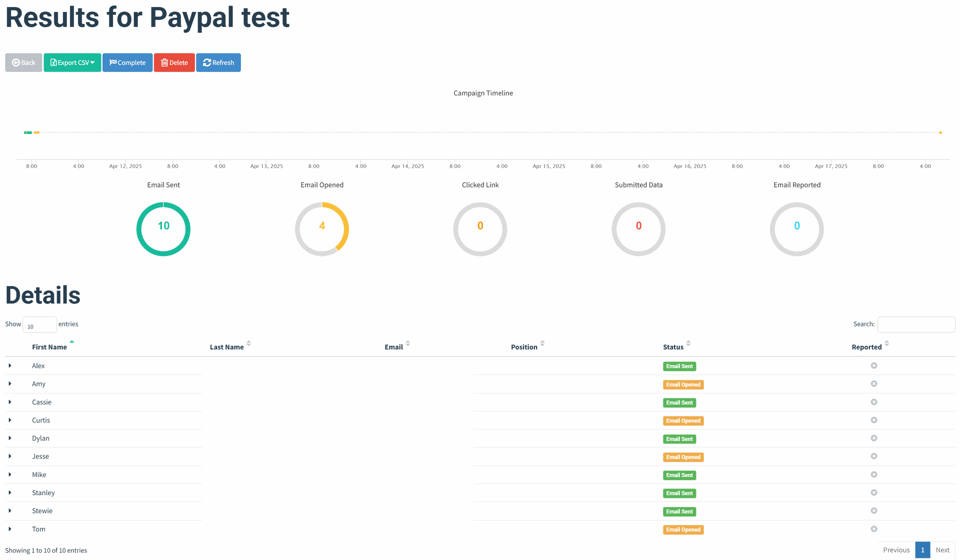Viewport: 960px width, 560px height.
Task: Expand the details row for Stanley
Action: point(10,492)
